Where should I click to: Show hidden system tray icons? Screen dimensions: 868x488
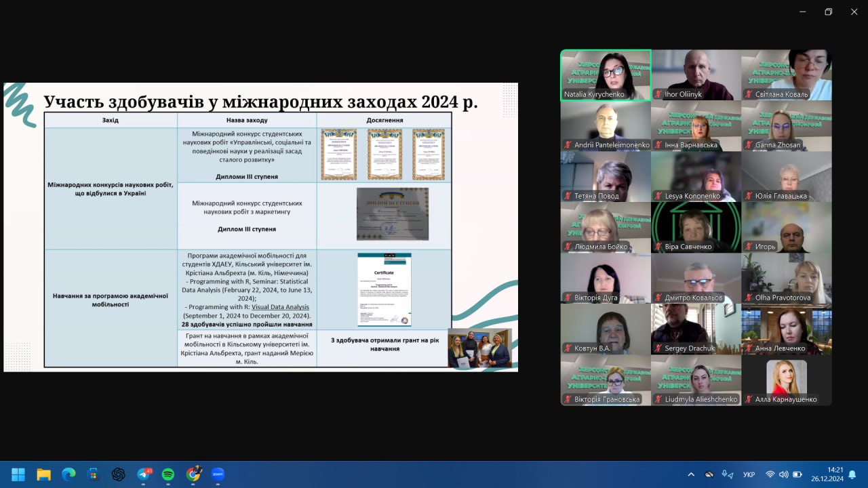[691, 474]
